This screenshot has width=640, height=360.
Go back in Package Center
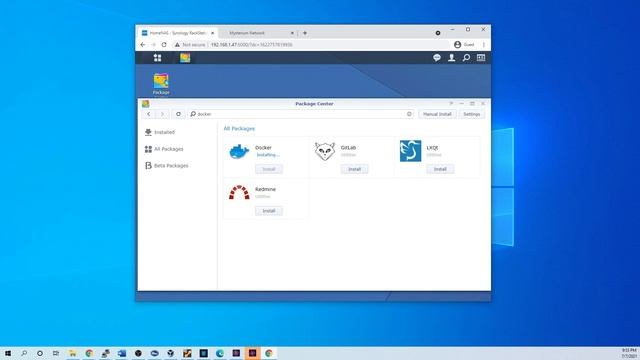[149, 114]
